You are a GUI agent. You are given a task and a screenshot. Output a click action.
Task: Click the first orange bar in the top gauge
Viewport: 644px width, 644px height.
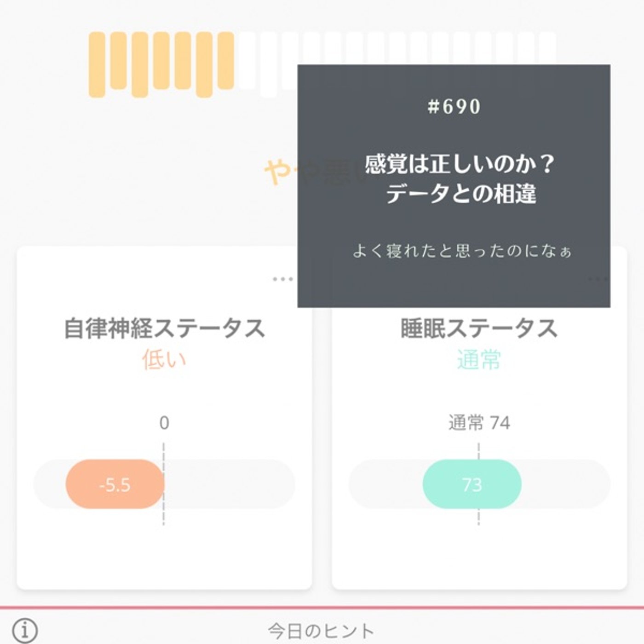click(97, 64)
